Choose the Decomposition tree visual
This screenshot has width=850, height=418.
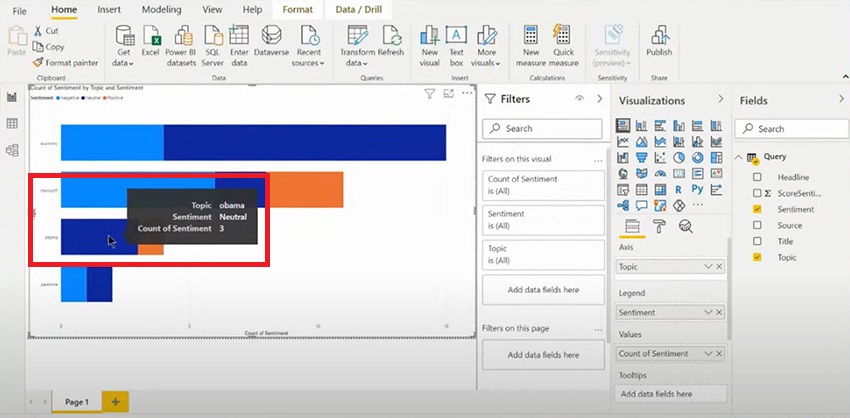[x=623, y=205]
